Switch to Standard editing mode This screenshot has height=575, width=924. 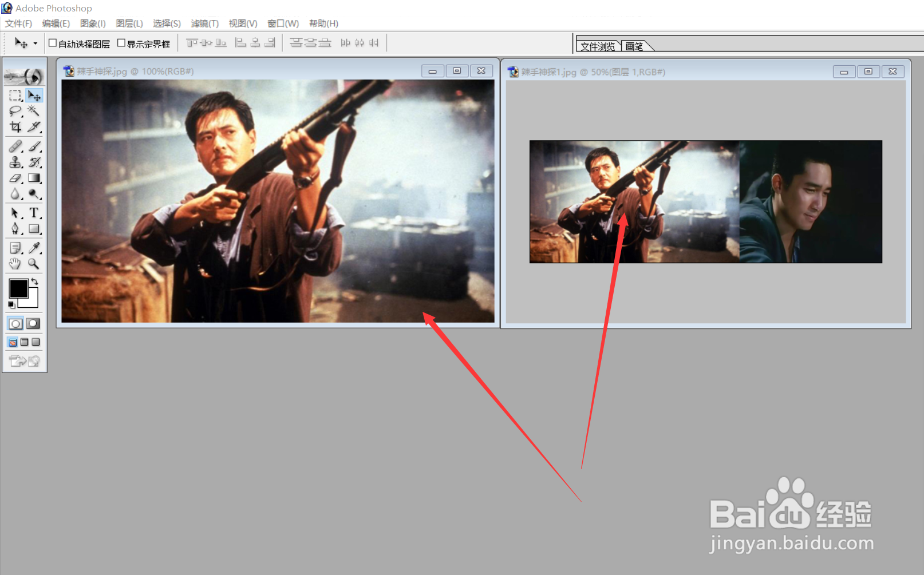pyautogui.click(x=15, y=324)
